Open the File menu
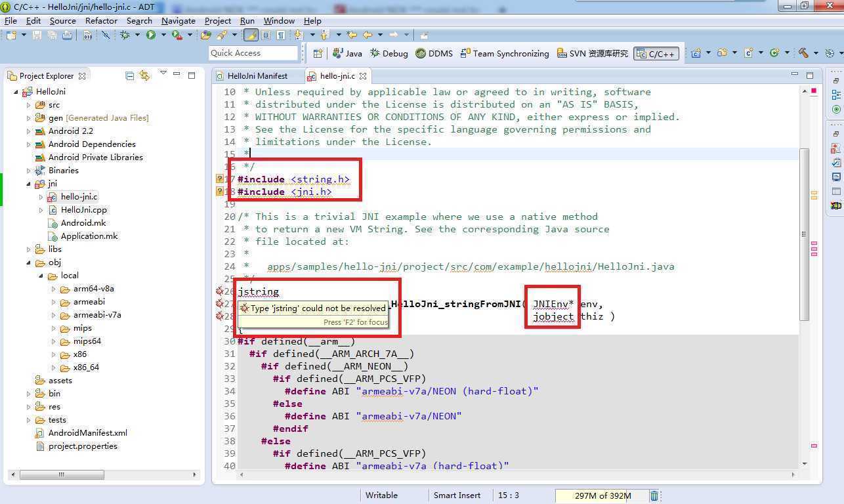The image size is (844, 504). tap(11, 20)
